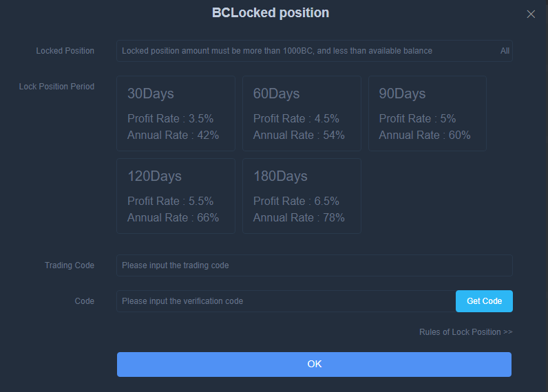Screen dimensions: 548x392
Task: Confirm with the OK button
Action: coord(314,364)
